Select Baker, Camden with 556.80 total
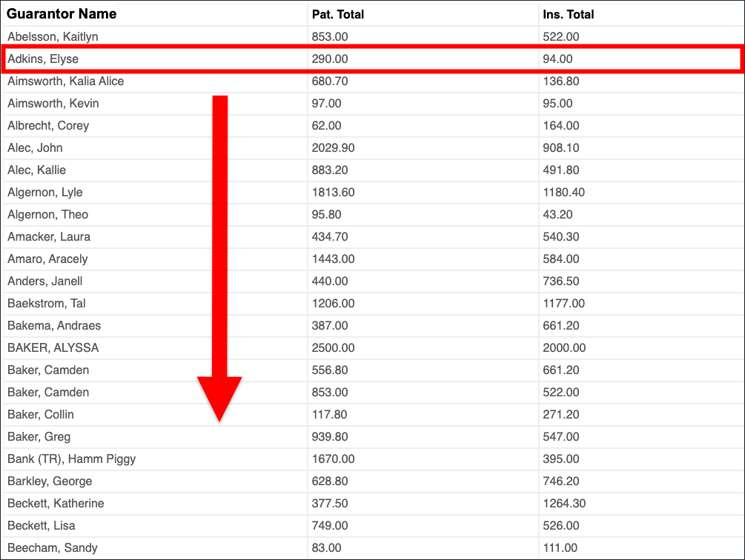 coord(48,370)
